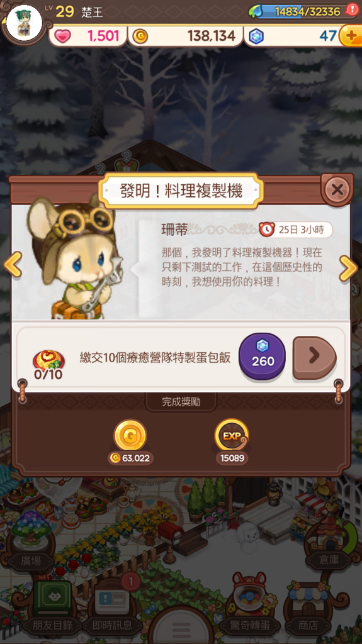Tap the gold coin balance 138,134
This screenshot has height=644, width=362.
tap(185, 36)
